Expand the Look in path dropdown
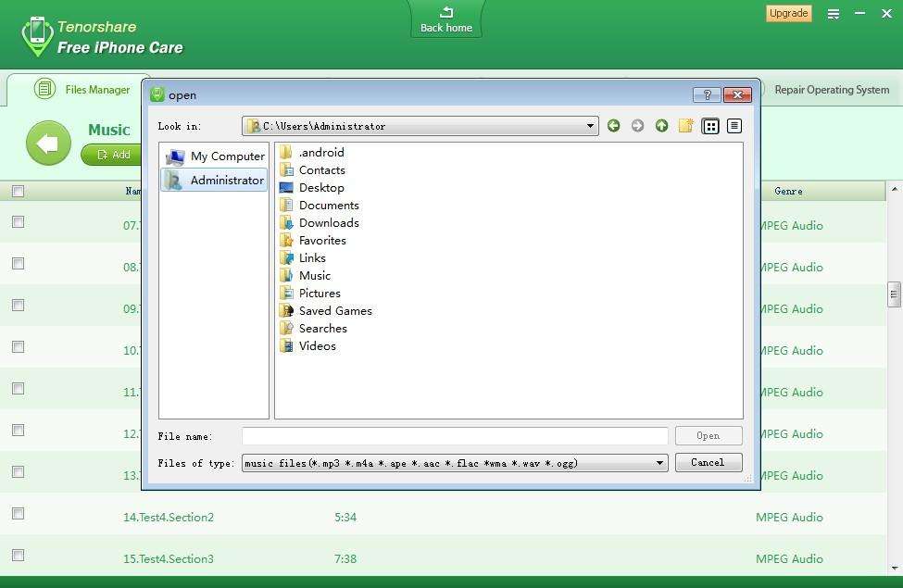The height and width of the screenshot is (588, 903). (590, 126)
